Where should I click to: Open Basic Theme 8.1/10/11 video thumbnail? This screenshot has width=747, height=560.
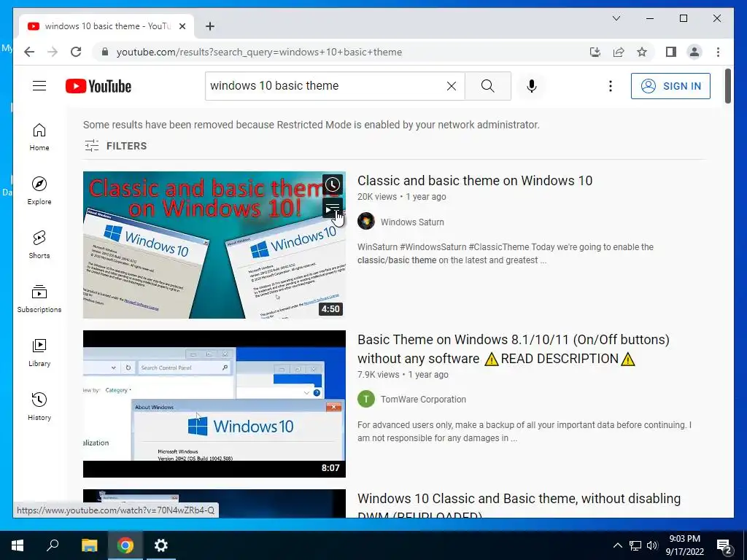tap(214, 404)
